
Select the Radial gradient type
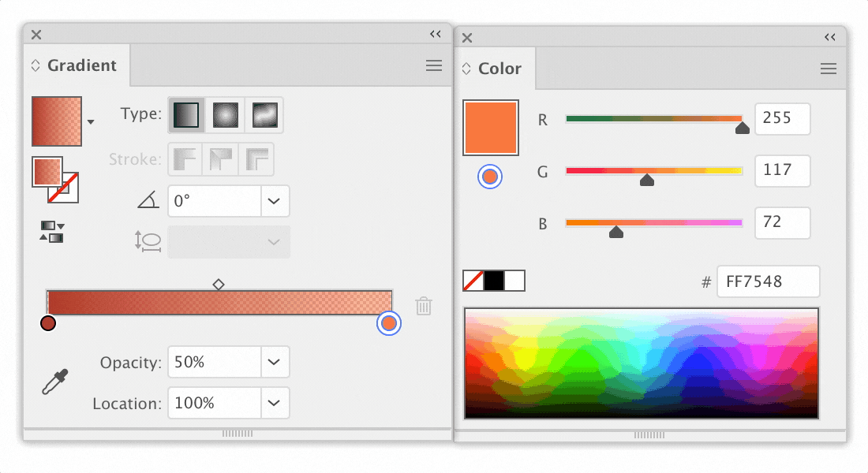[225, 114]
